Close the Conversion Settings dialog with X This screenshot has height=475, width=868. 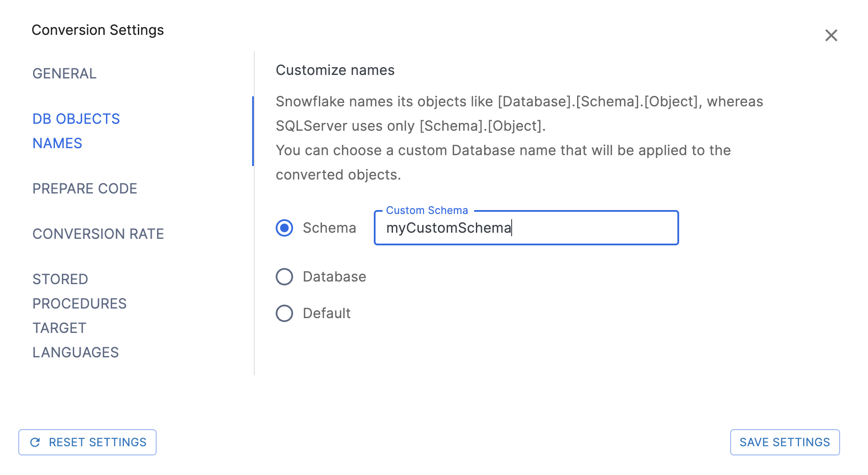(831, 35)
